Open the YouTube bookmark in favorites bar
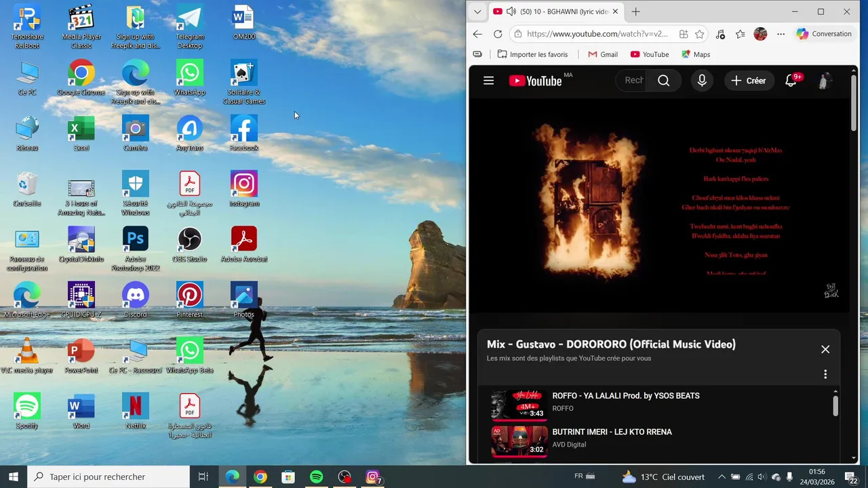 (x=649, y=54)
